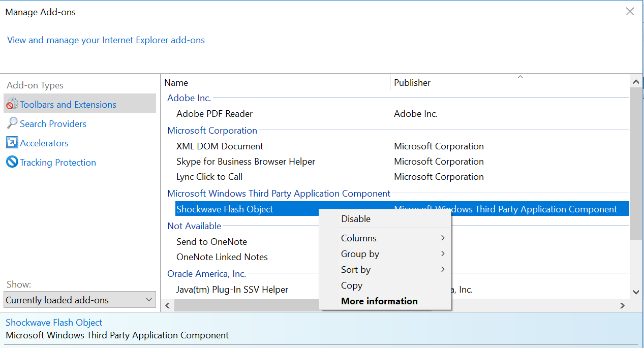Viewport: 644px width, 348px height.
Task: Choose More information in context menu
Action: 385,301
